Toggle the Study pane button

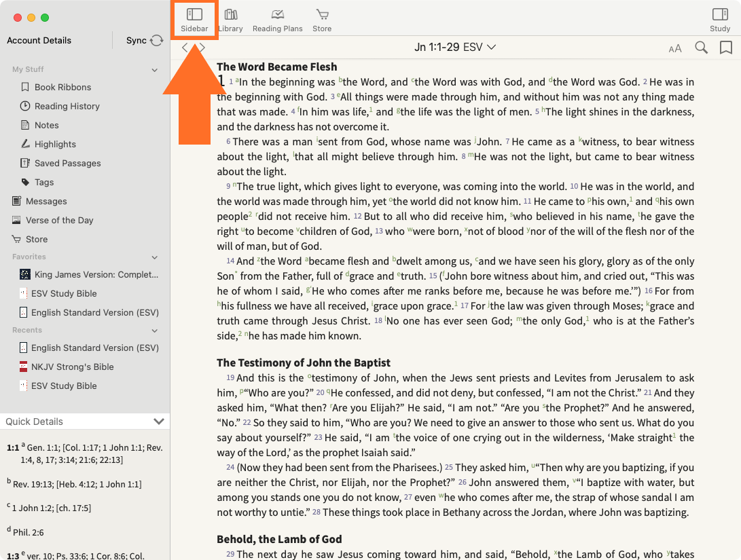pos(720,20)
